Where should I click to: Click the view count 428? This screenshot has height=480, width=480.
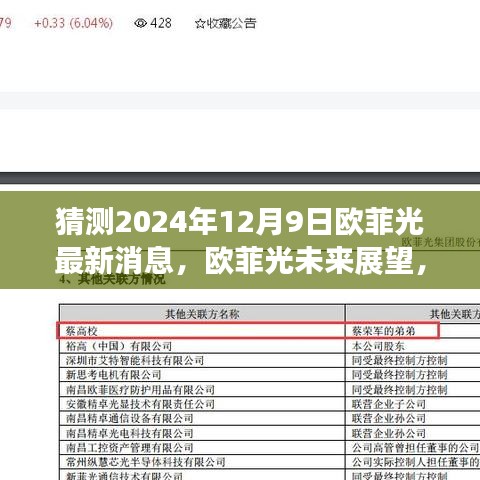click(161, 23)
